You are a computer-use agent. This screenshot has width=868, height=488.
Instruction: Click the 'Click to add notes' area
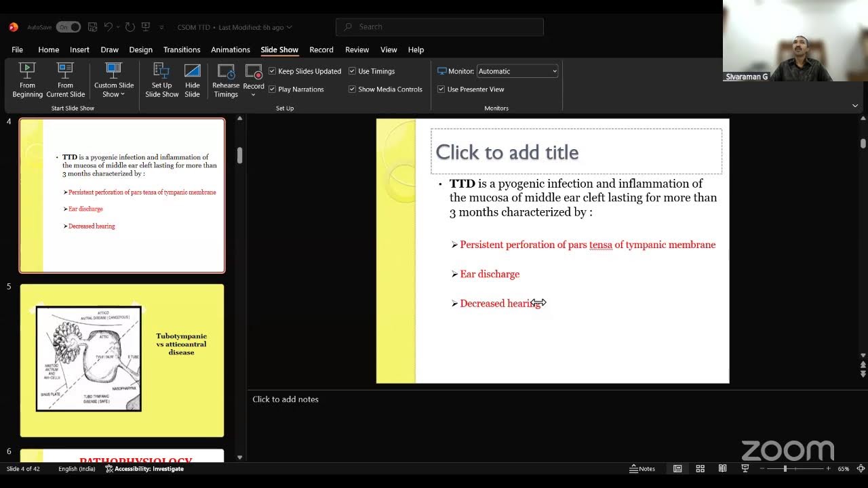click(x=285, y=399)
